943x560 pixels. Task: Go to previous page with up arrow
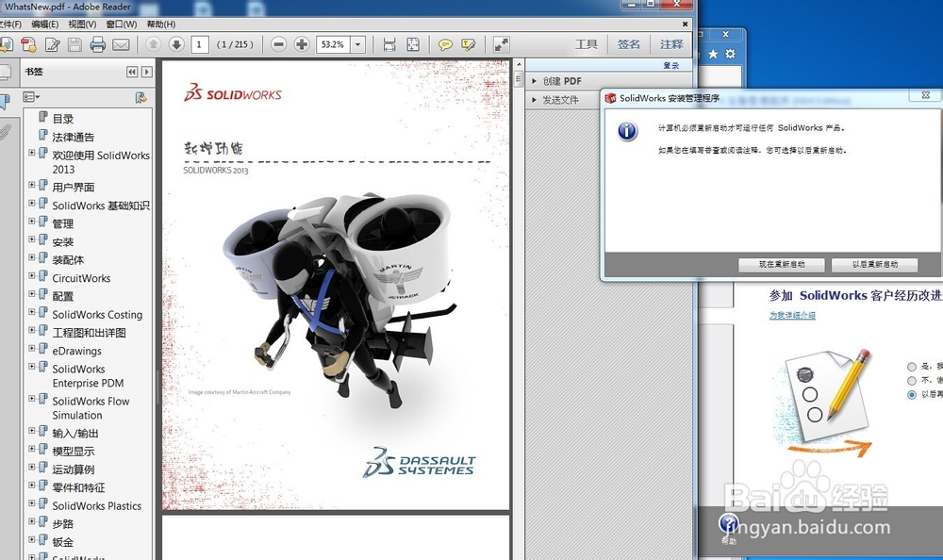(154, 44)
